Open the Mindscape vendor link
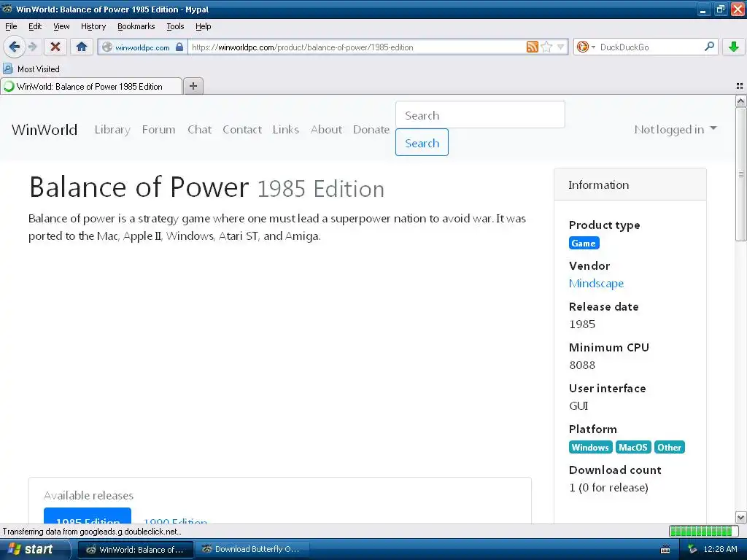The height and width of the screenshot is (560, 747). point(596,284)
